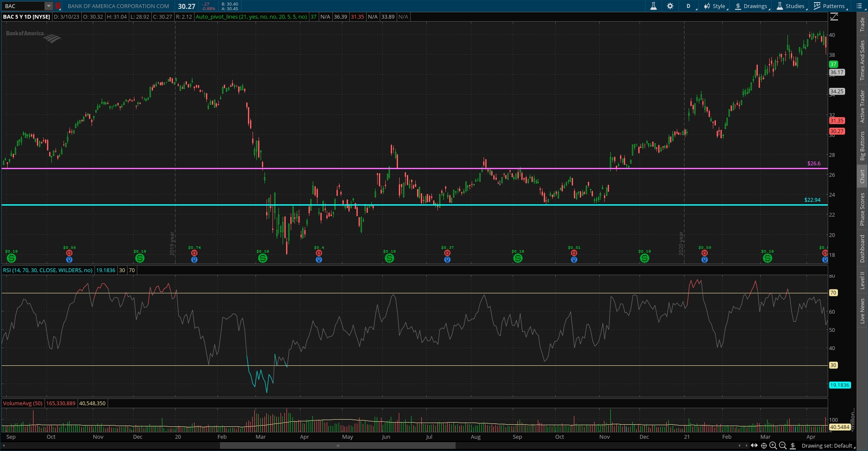The width and height of the screenshot is (868, 451).
Task: Open the Studies button
Action: point(791,6)
